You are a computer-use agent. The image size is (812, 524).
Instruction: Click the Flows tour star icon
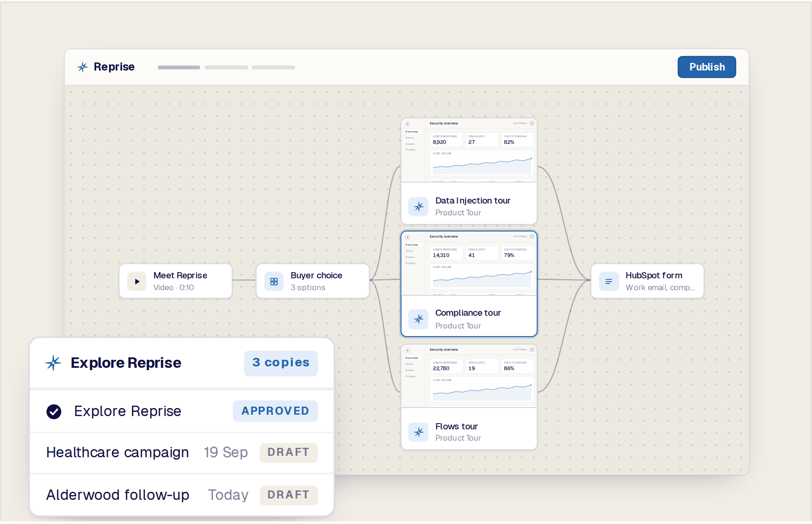[x=418, y=432]
